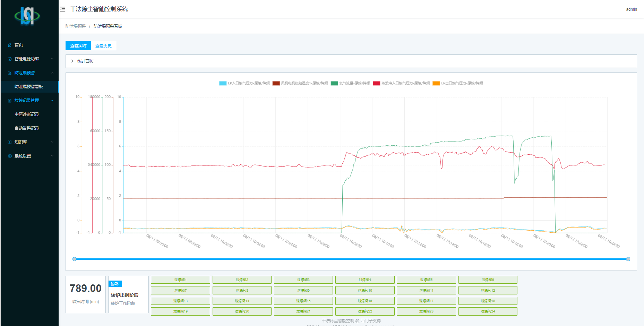Click the 泄爆阀15 valve button
The width and height of the screenshot is (644, 326).
tap(303, 301)
